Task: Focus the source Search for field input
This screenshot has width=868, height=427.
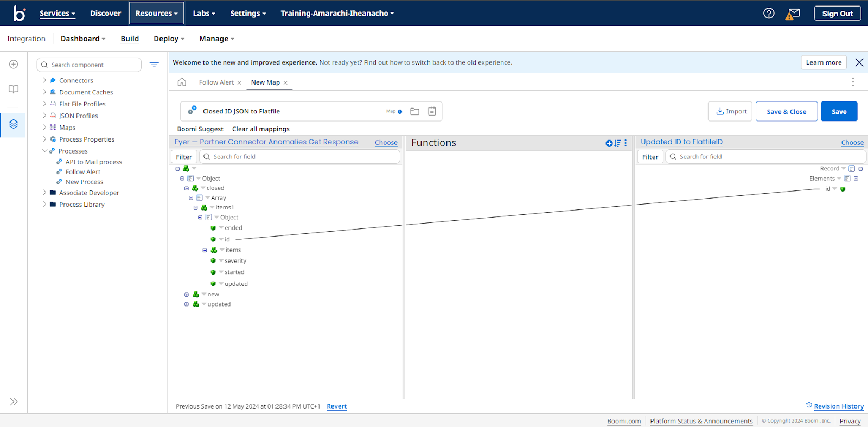Action: coord(299,157)
